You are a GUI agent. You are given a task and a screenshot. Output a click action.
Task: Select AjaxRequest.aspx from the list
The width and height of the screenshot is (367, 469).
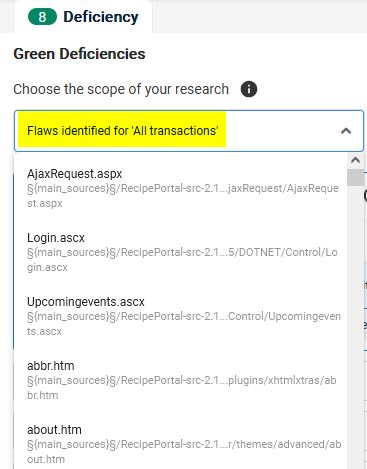click(180, 188)
